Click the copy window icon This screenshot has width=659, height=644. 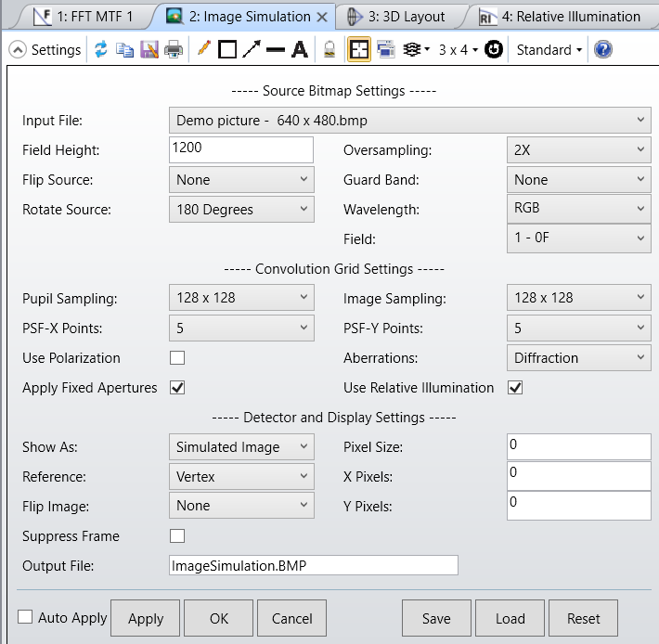[x=124, y=49]
